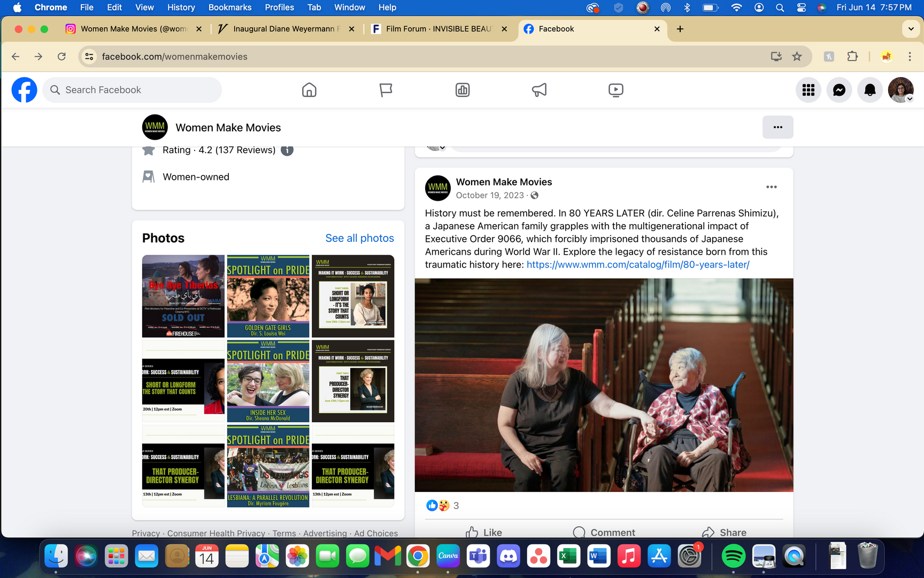The height and width of the screenshot is (578, 924).
Task: Open the Video watch icon
Action: pos(615,90)
